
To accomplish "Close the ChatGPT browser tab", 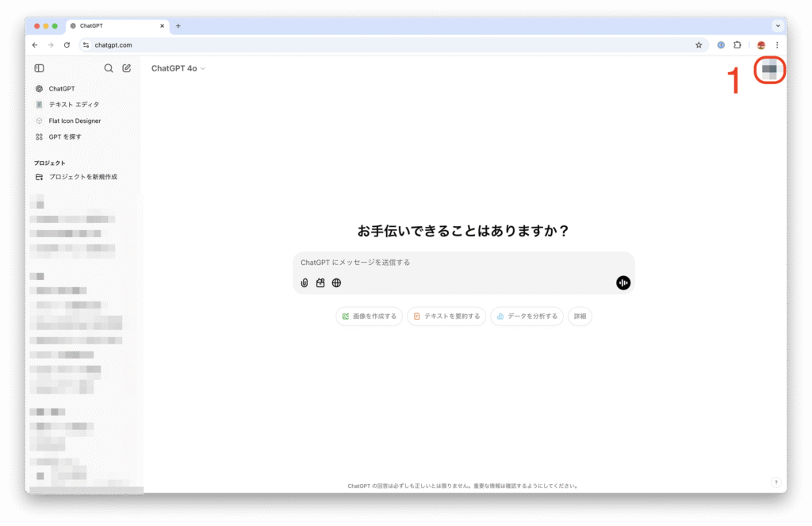I will click(x=162, y=26).
